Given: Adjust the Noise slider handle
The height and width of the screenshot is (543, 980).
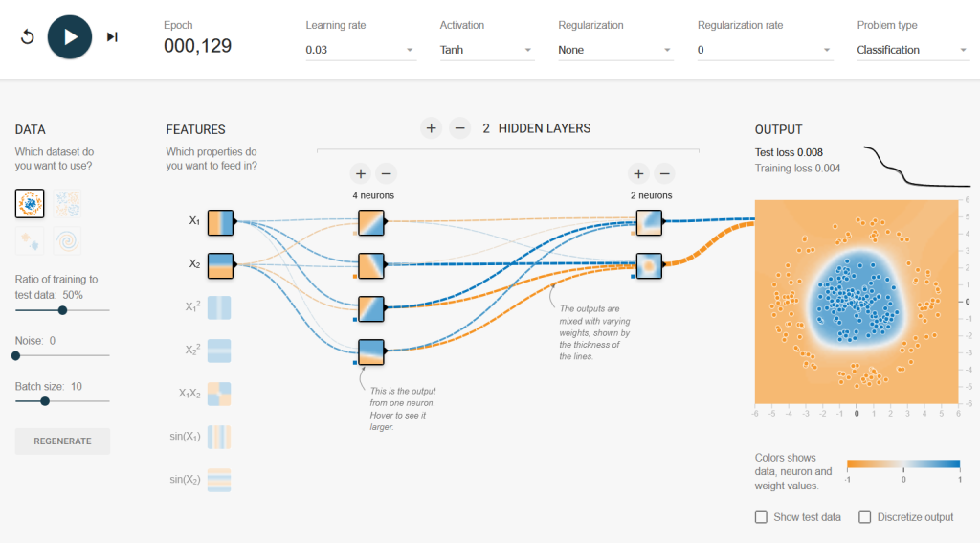Looking at the screenshot, I should (15, 355).
